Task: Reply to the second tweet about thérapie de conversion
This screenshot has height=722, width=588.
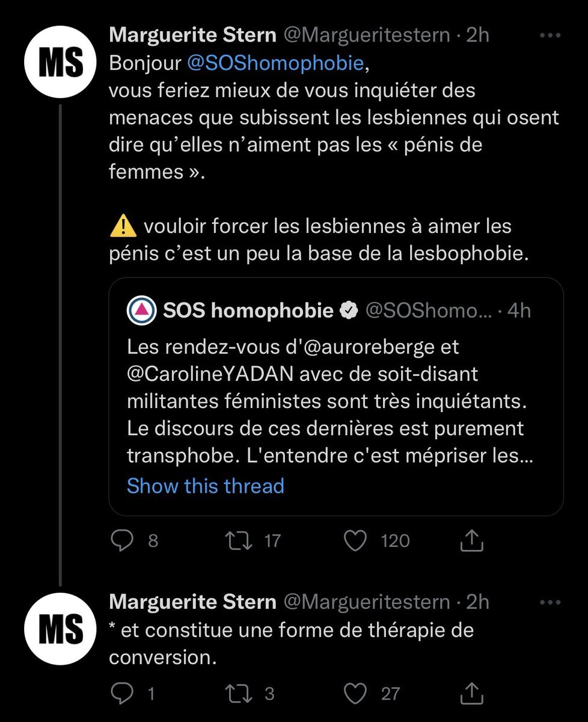Action: 123,693
